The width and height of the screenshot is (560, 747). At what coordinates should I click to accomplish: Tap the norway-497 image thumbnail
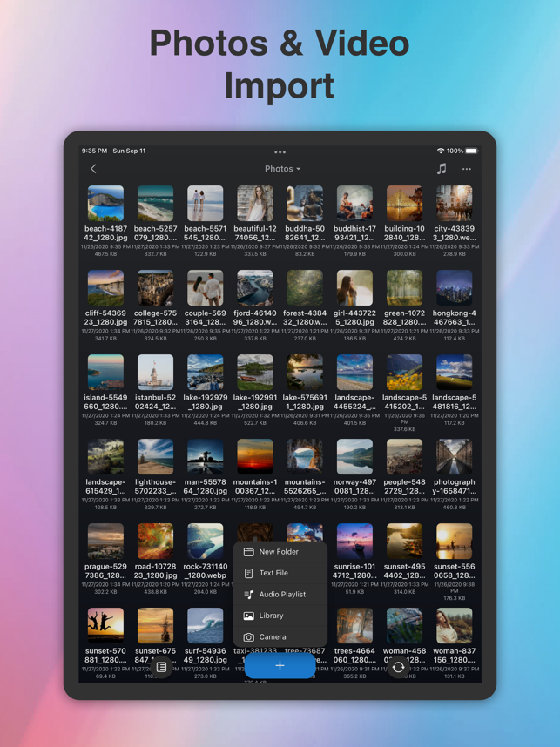coord(354,457)
